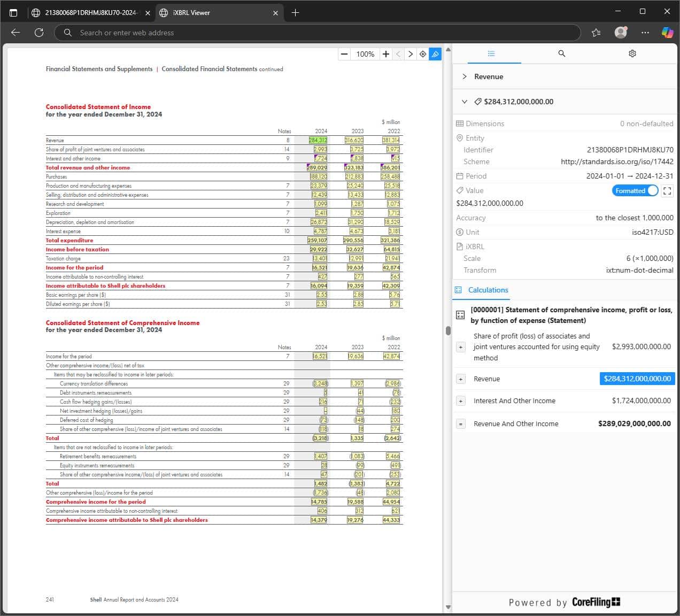Click 2024 Income before taxation 29,922
This screenshot has width=680, height=616.
tap(319, 249)
